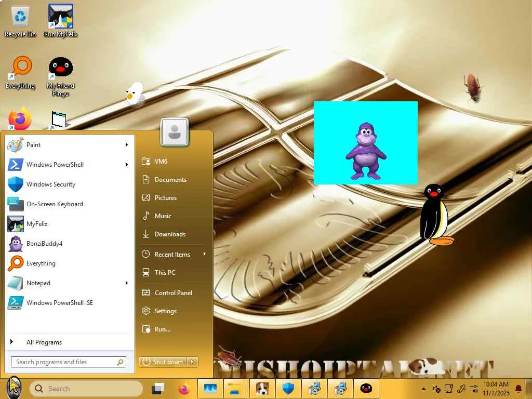Click the purple Bonzi gorilla on desktop
532x399 pixels.
click(366, 151)
